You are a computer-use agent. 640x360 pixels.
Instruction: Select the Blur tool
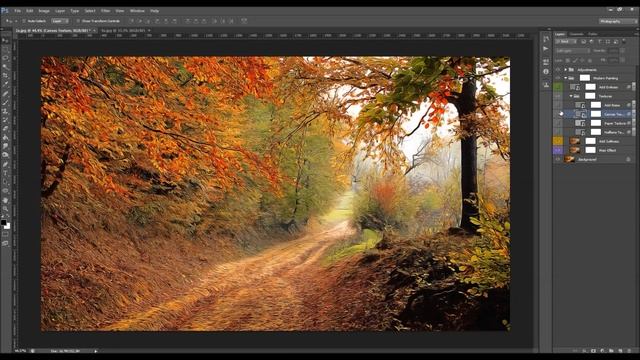click(5, 146)
